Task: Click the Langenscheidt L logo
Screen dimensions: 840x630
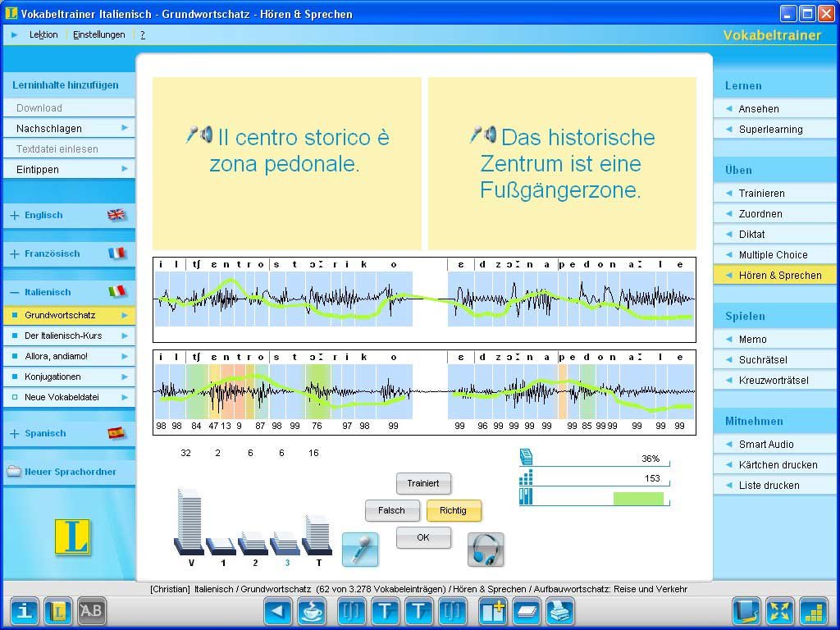Action: (72, 536)
